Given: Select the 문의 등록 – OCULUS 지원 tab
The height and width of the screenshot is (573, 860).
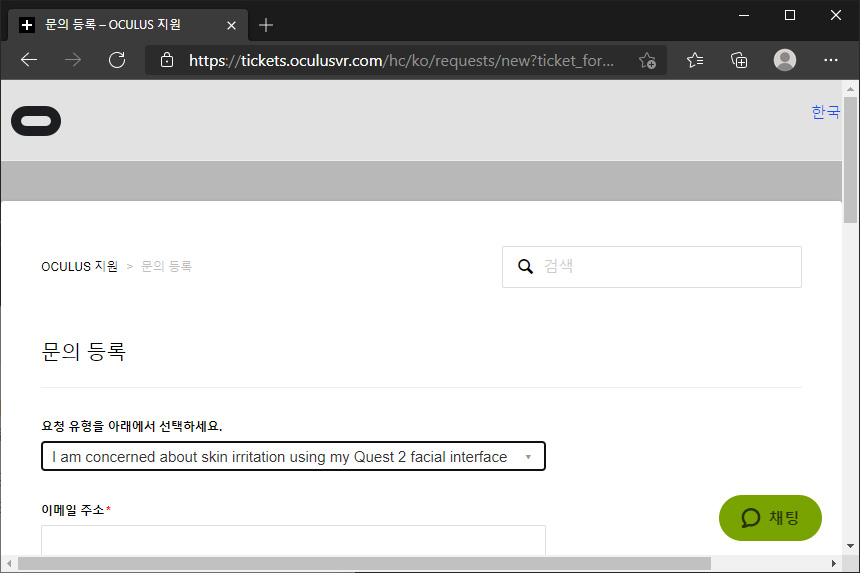Looking at the screenshot, I should (128, 25).
